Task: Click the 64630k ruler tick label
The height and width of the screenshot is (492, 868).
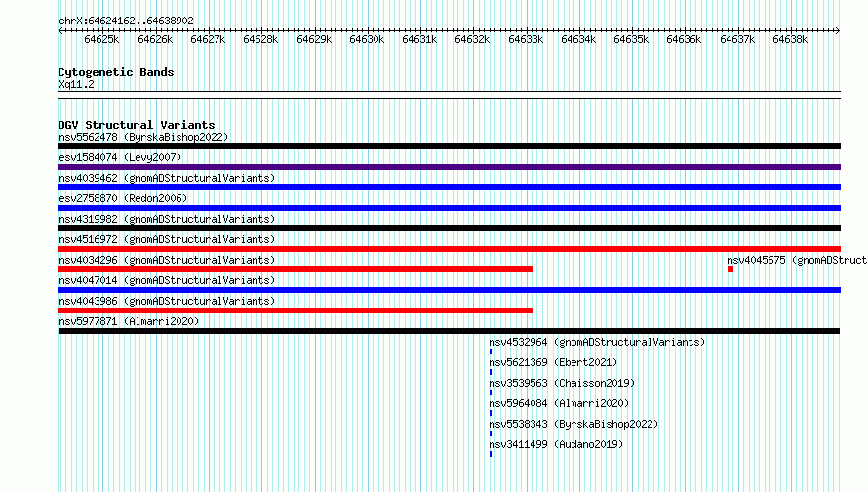Action: pos(367,40)
